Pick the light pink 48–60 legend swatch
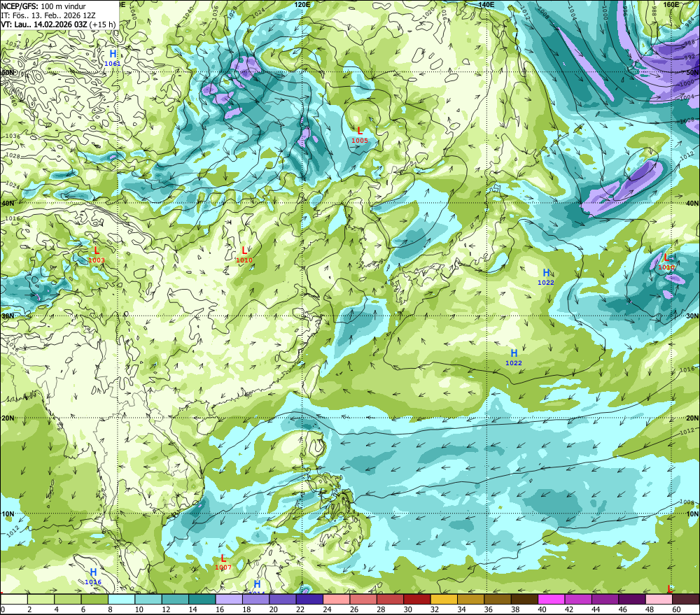This screenshot has width=700, height=615. pyautogui.click(x=659, y=600)
